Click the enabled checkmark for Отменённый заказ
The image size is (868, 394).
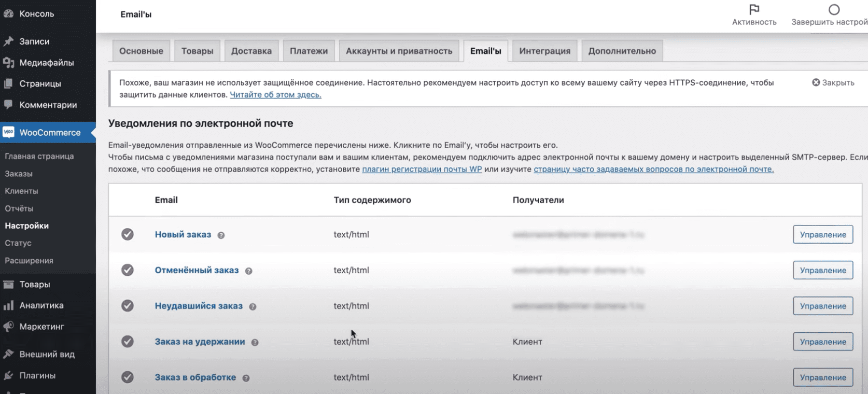point(128,270)
